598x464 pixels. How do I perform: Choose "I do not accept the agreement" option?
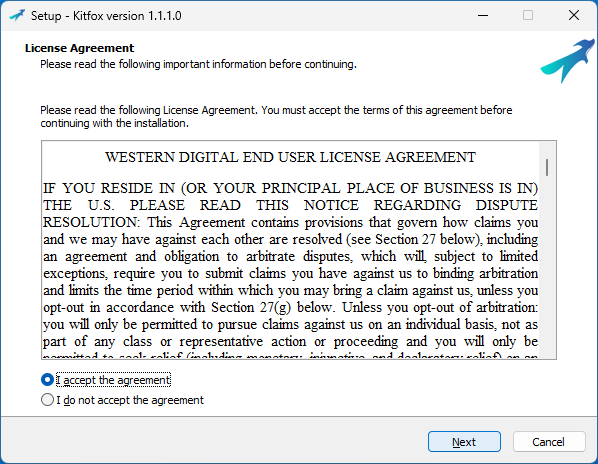[47, 400]
